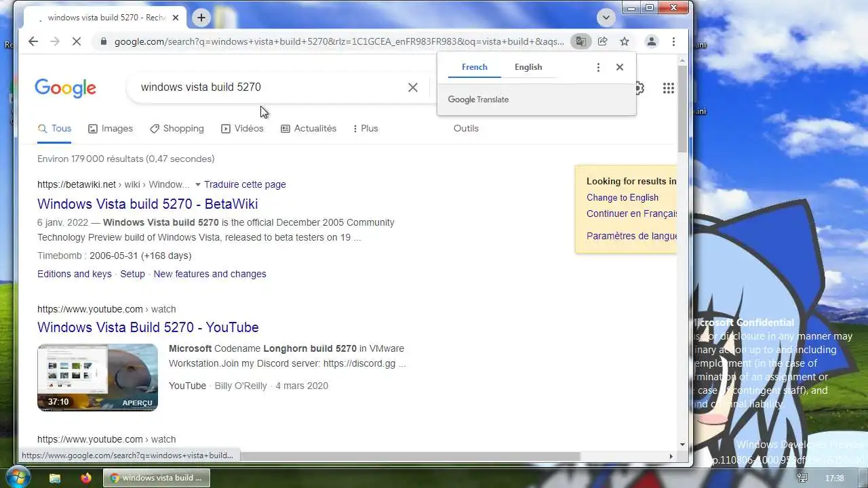The height and width of the screenshot is (488, 868).
Task: Open File Explorer from taskbar
Action: (x=55, y=478)
